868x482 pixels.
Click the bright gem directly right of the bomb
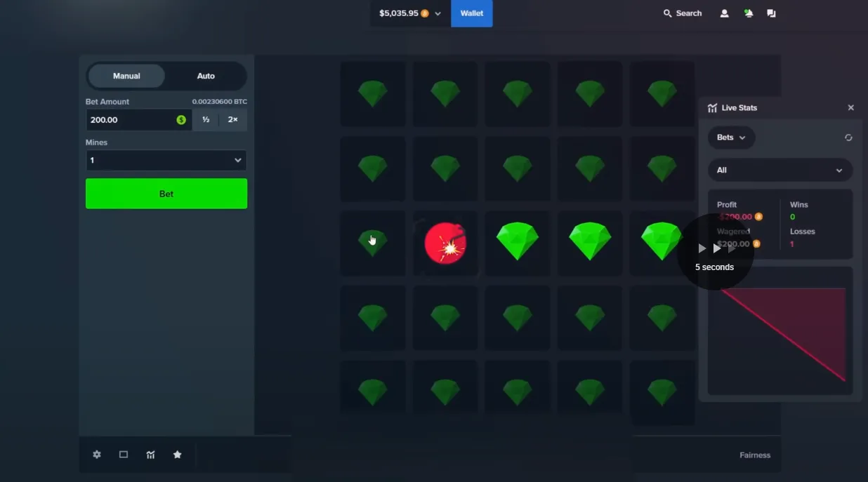[x=518, y=243]
